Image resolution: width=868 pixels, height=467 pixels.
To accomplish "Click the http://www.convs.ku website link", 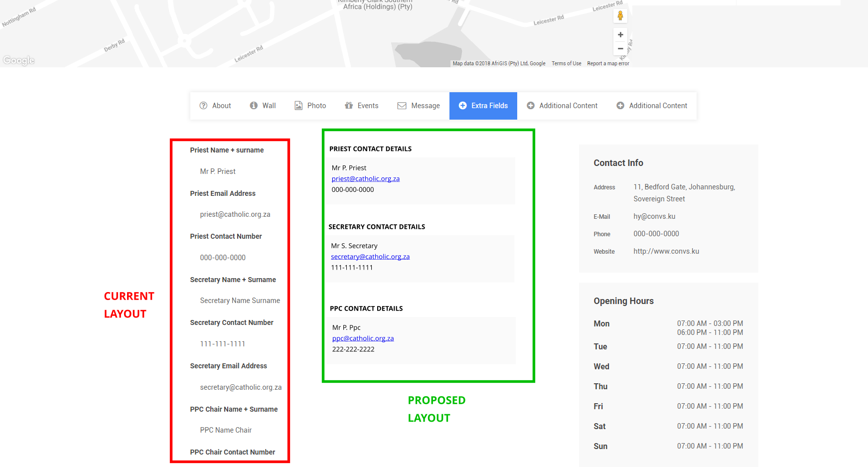I will pyautogui.click(x=666, y=251).
